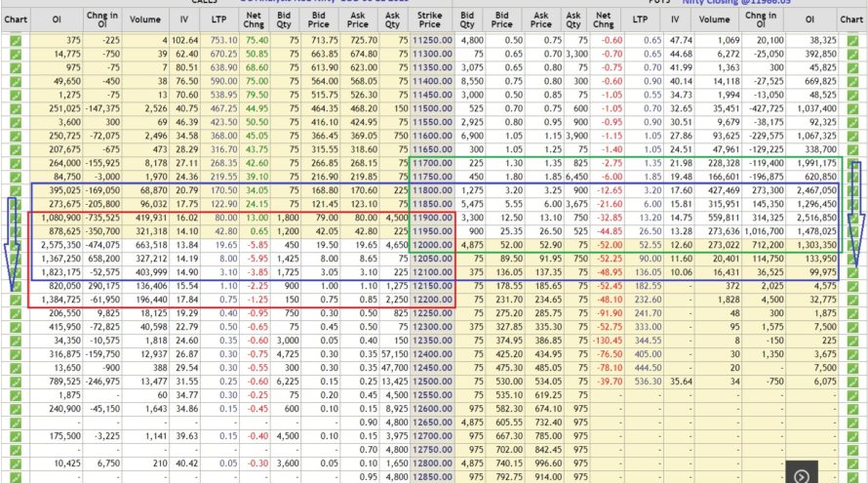The width and height of the screenshot is (868, 483).
Task: Click puts OI change value -427,725
Action: 766,108
